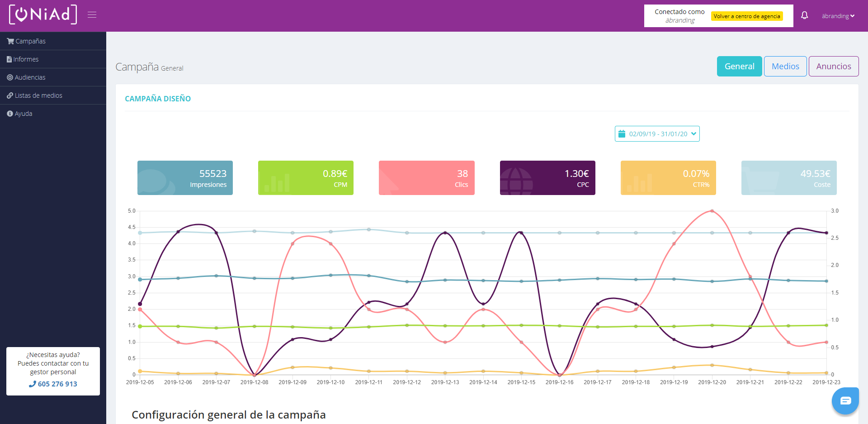
Task: Click the shopping cart Campañas icon
Action: (x=10, y=41)
